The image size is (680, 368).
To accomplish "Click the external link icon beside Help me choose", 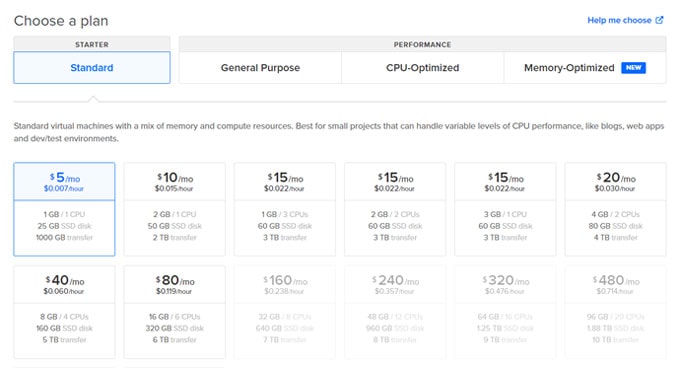I will [x=660, y=20].
